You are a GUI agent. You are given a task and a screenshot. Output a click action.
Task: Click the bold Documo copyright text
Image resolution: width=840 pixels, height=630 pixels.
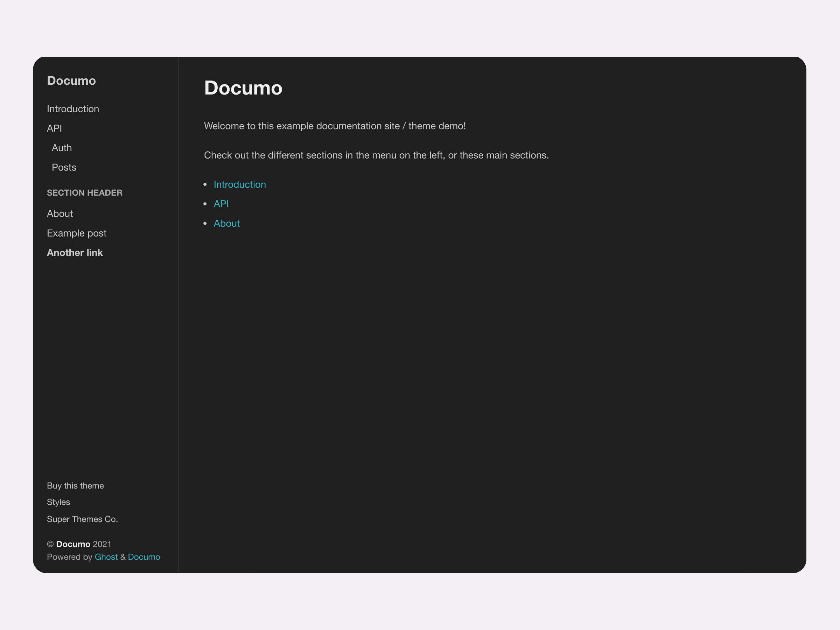(73, 544)
